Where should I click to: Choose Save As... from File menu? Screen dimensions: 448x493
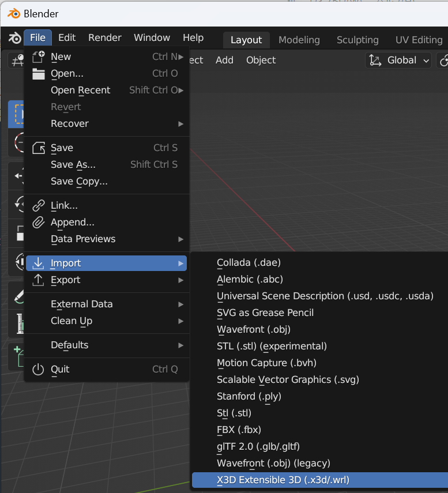click(x=107, y=164)
